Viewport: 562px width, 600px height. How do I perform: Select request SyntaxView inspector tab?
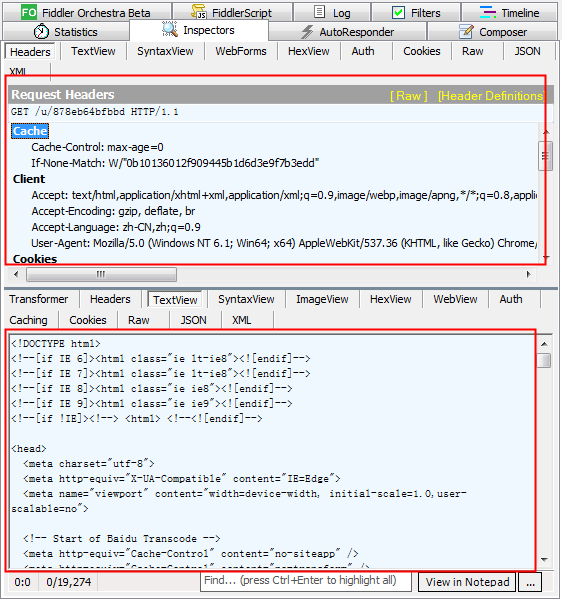click(165, 51)
